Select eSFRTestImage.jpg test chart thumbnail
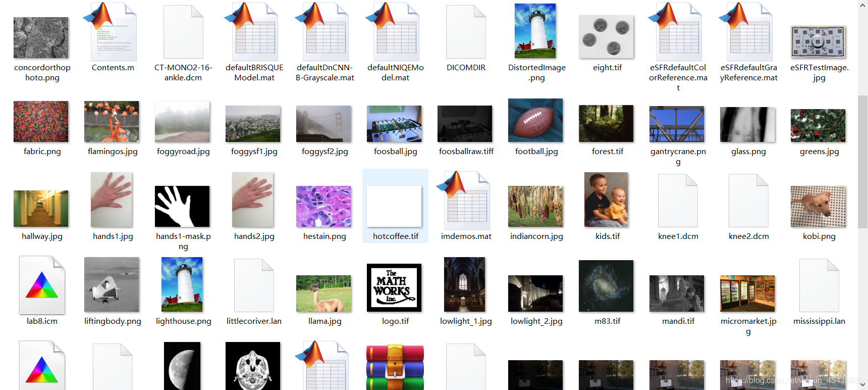This screenshot has height=390, width=868. [x=818, y=42]
